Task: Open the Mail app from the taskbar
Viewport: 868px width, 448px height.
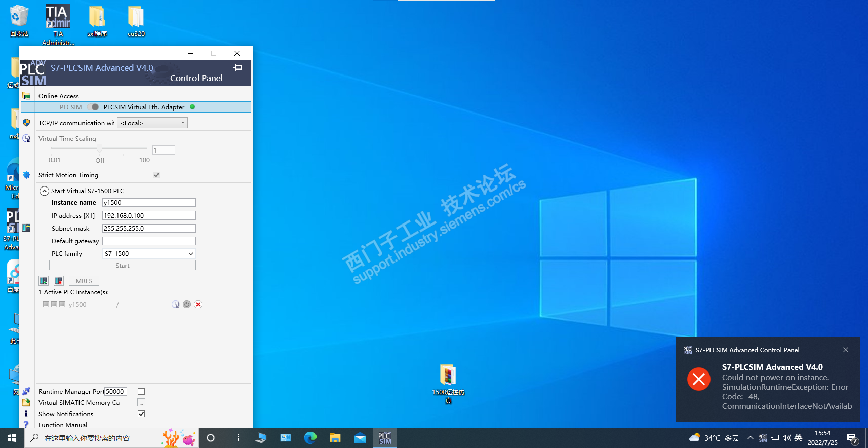Action: pos(360,438)
